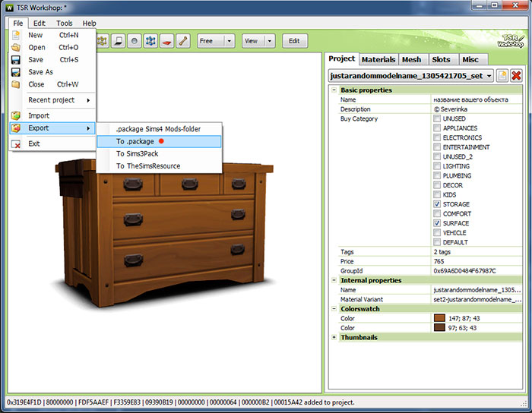The image size is (532, 413).
Task: Close the project using Close Ctrl+W entry
Action: coord(52,84)
